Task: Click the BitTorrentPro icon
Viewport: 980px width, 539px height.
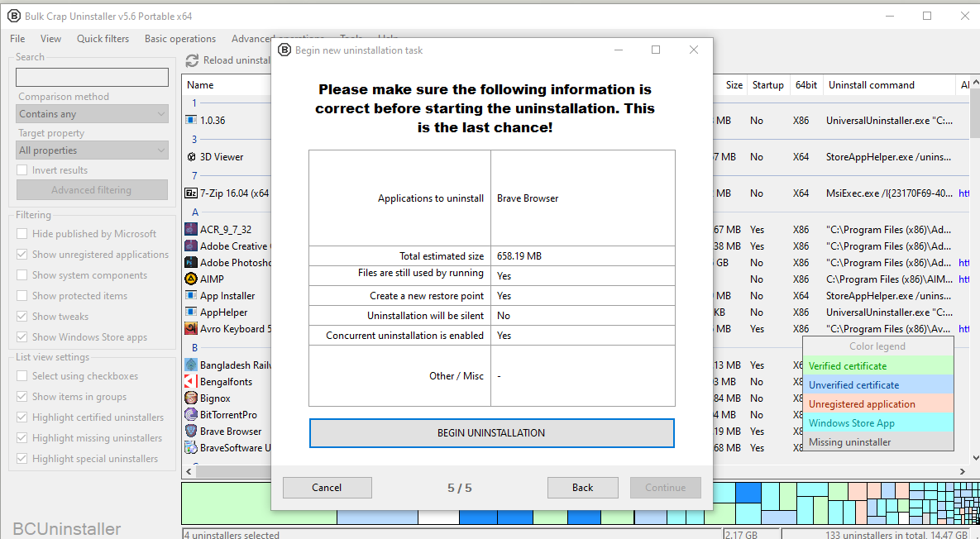Action: 191,414
